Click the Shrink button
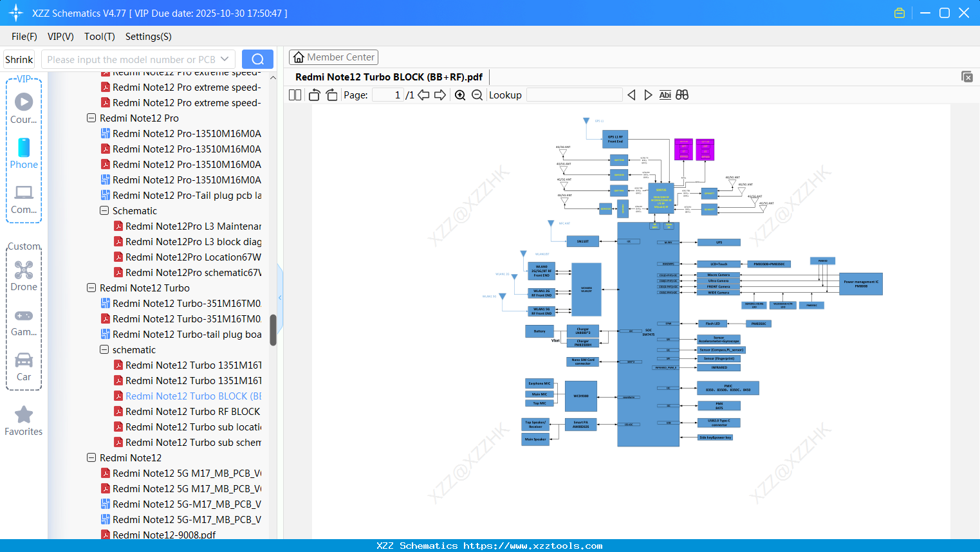 19,59
